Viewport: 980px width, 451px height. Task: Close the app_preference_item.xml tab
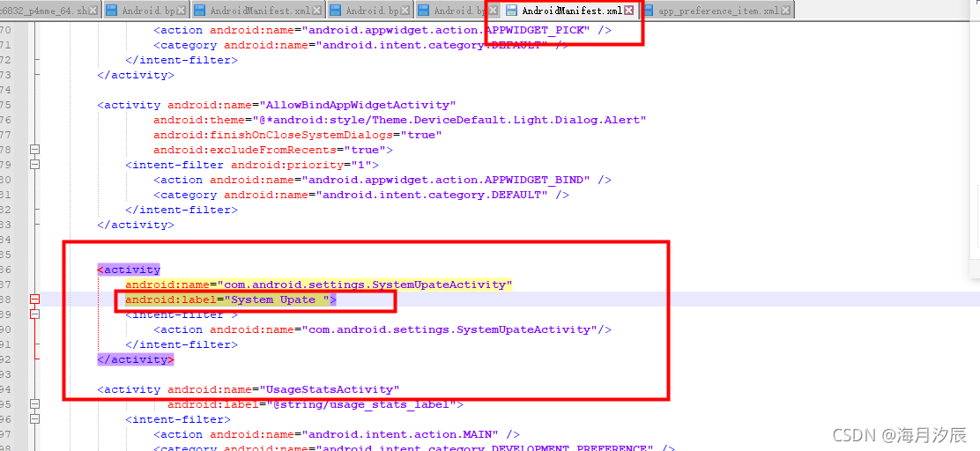point(787,10)
